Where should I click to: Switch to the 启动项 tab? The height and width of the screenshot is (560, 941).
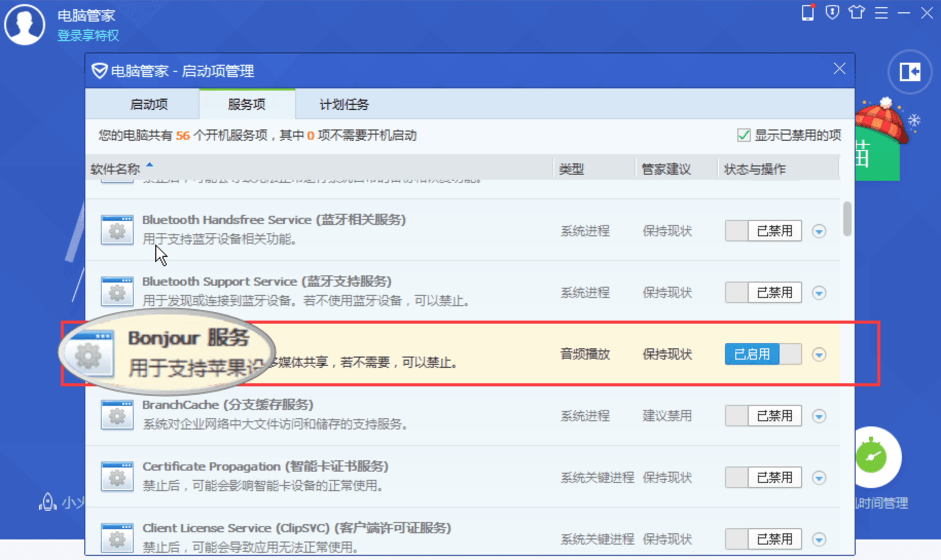pyautogui.click(x=149, y=104)
